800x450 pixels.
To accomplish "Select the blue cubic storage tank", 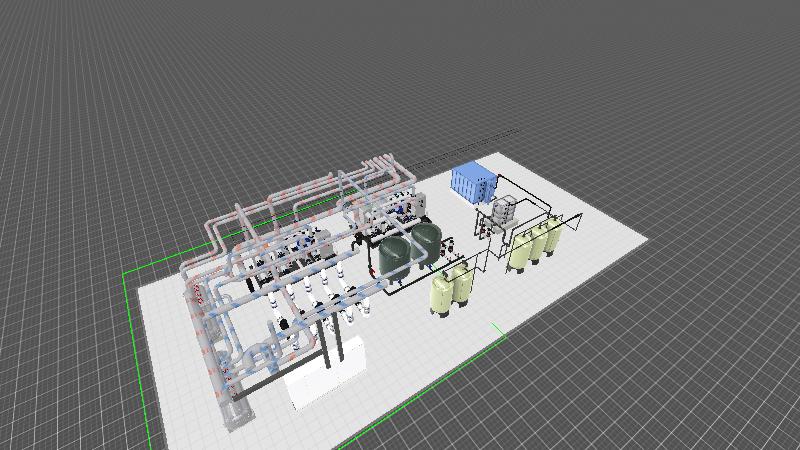I will click(472, 181).
